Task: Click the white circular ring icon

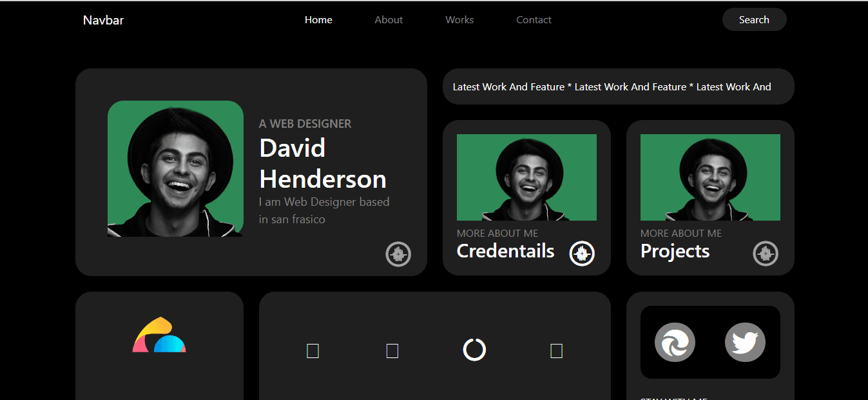Action: point(474,350)
